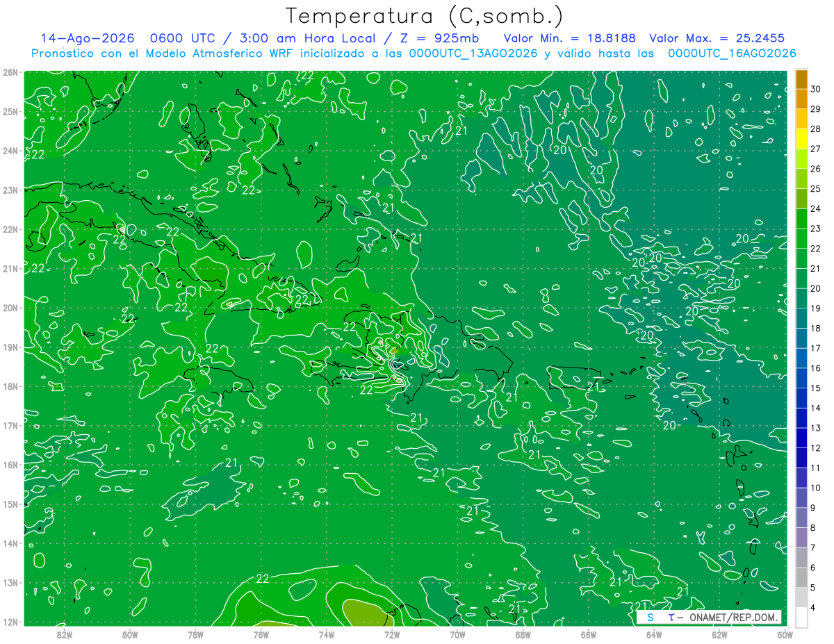This screenshot has width=834, height=644.
Task: Click color scale value 26
Action: pos(816,169)
